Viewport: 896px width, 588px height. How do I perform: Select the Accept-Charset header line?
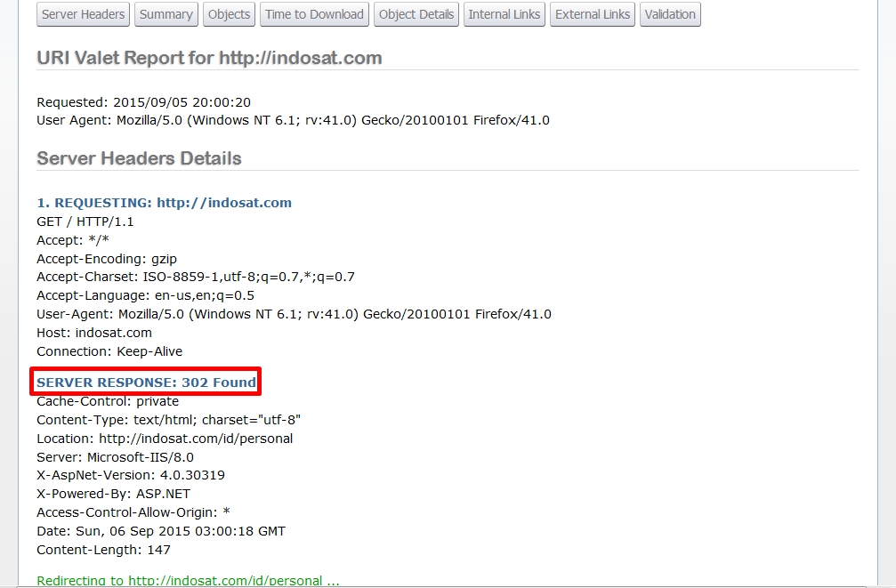(196, 278)
